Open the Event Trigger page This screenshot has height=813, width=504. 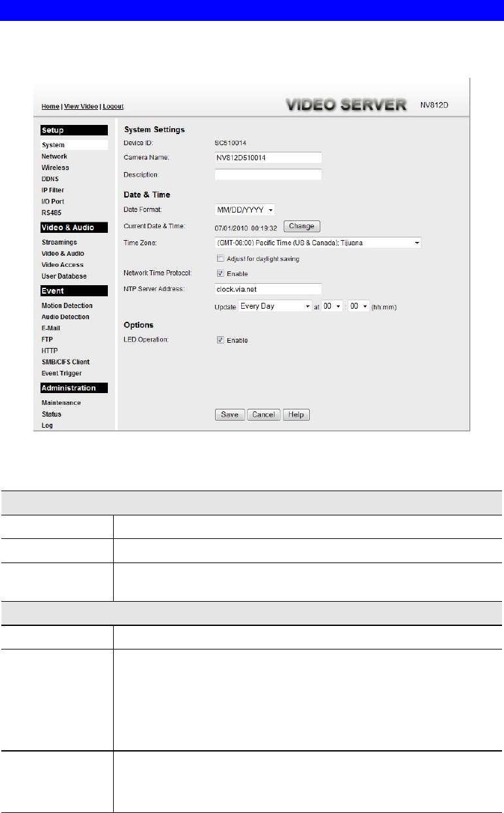click(61, 373)
